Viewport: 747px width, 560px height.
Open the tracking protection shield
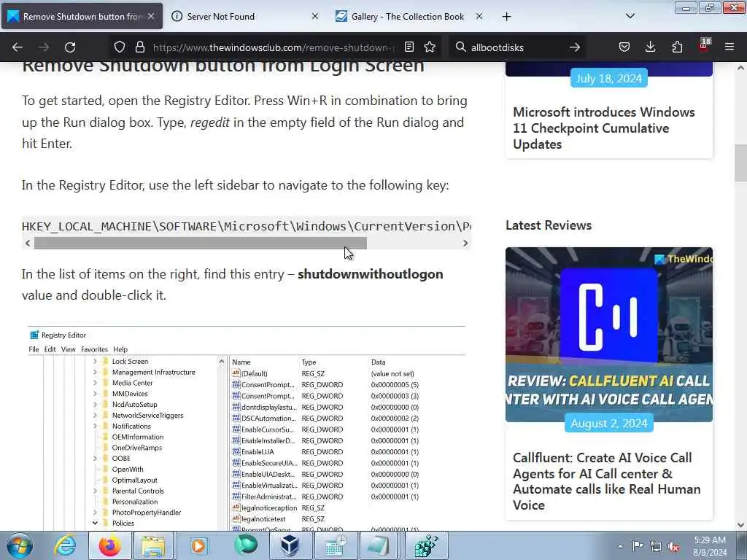click(120, 47)
